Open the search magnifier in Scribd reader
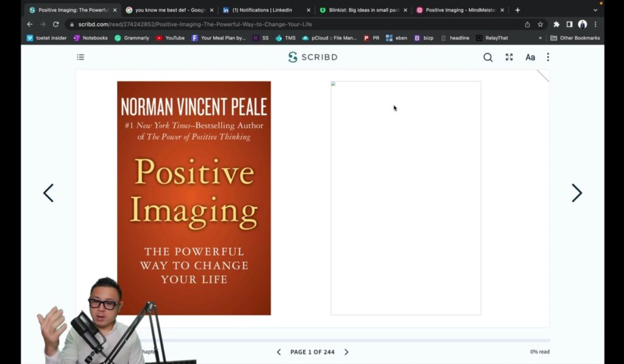The image size is (624, 364). [x=488, y=58]
